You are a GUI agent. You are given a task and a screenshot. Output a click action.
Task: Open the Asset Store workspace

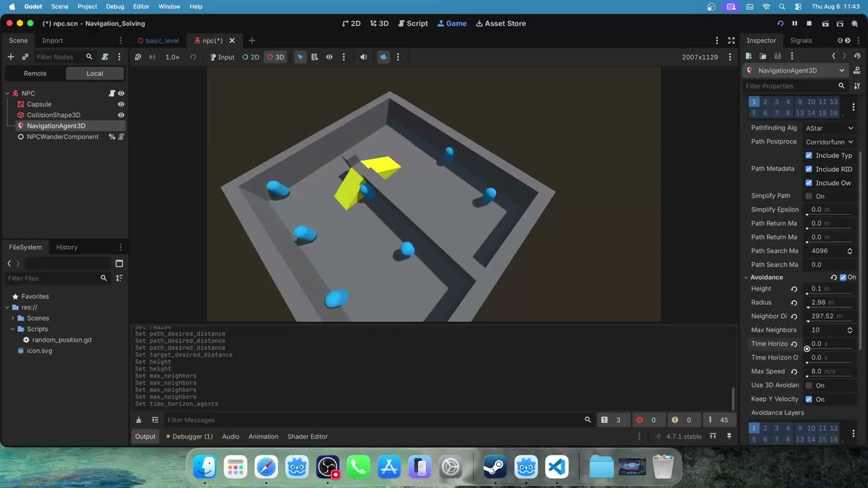click(500, 24)
